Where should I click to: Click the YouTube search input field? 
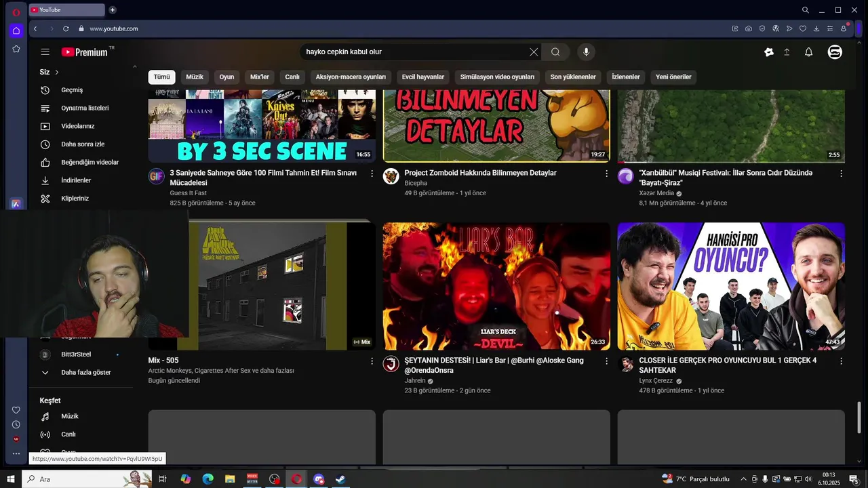(x=414, y=52)
